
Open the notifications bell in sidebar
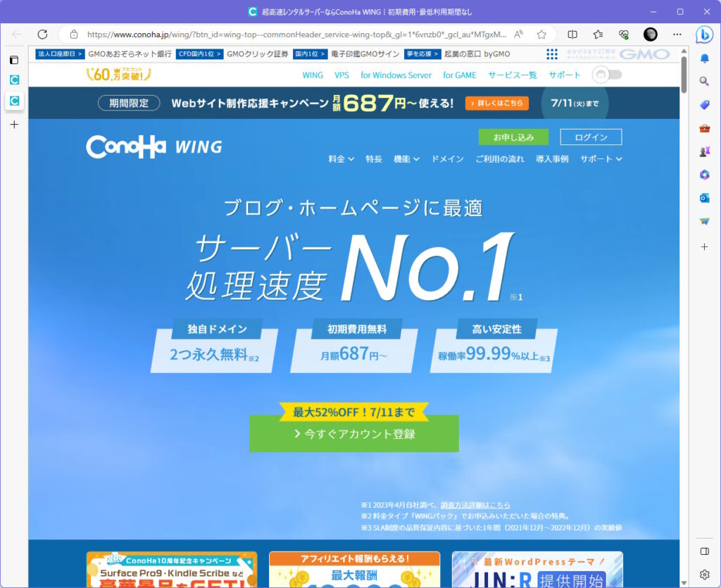704,59
